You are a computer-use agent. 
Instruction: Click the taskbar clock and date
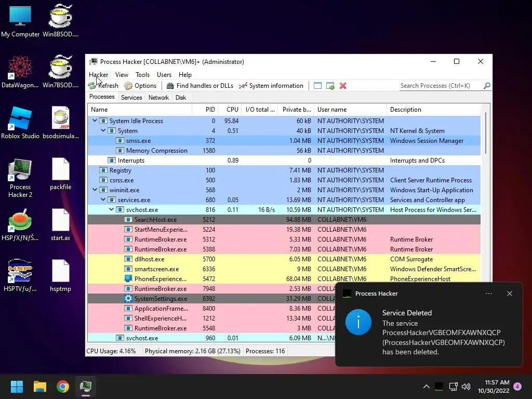[x=494, y=387]
